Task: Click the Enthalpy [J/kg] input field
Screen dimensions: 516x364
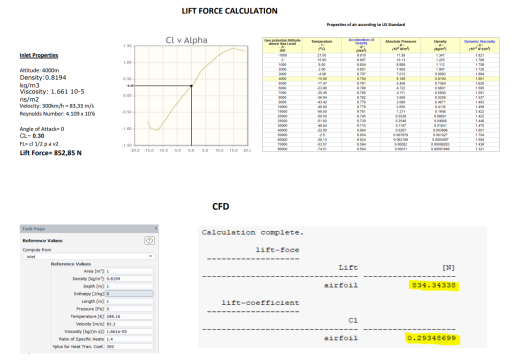Action: coord(129,294)
